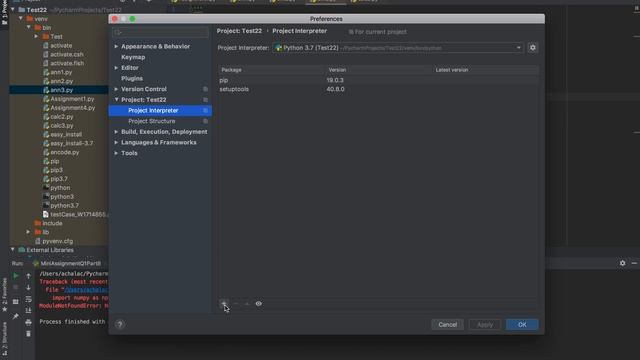Toggle soft-wrap icon in Run panel
640x360 pixels.
point(28,299)
